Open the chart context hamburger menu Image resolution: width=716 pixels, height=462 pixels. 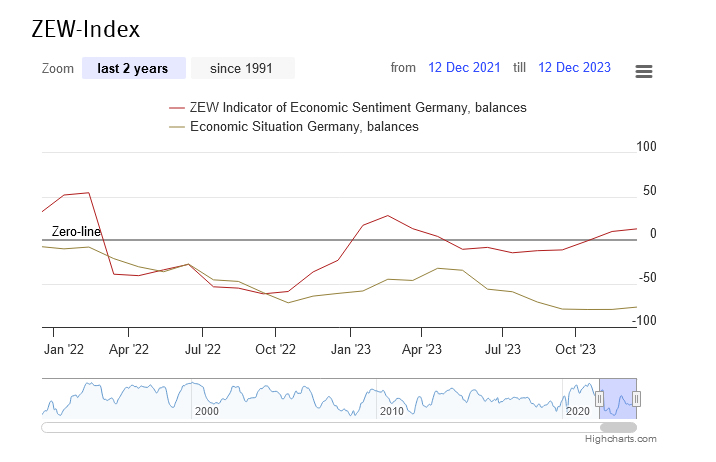click(644, 71)
